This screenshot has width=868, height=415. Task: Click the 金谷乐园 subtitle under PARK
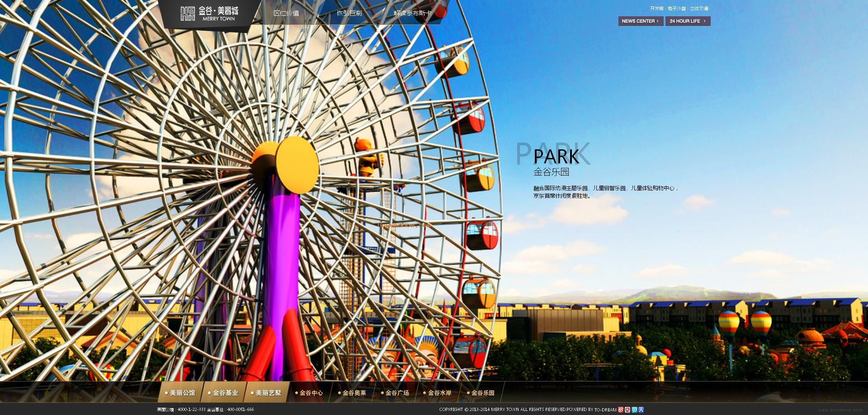[x=551, y=172]
